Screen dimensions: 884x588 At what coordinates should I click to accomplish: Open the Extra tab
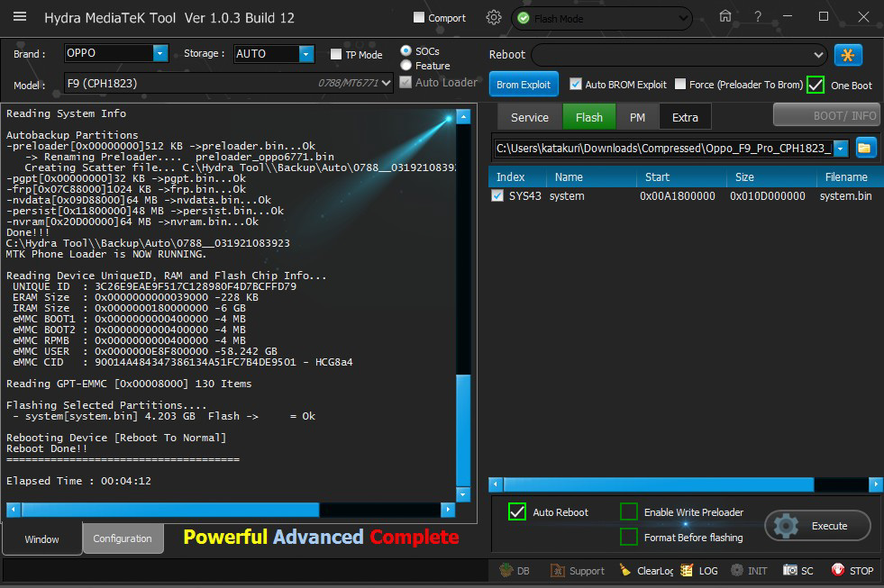pyautogui.click(x=685, y=116)
